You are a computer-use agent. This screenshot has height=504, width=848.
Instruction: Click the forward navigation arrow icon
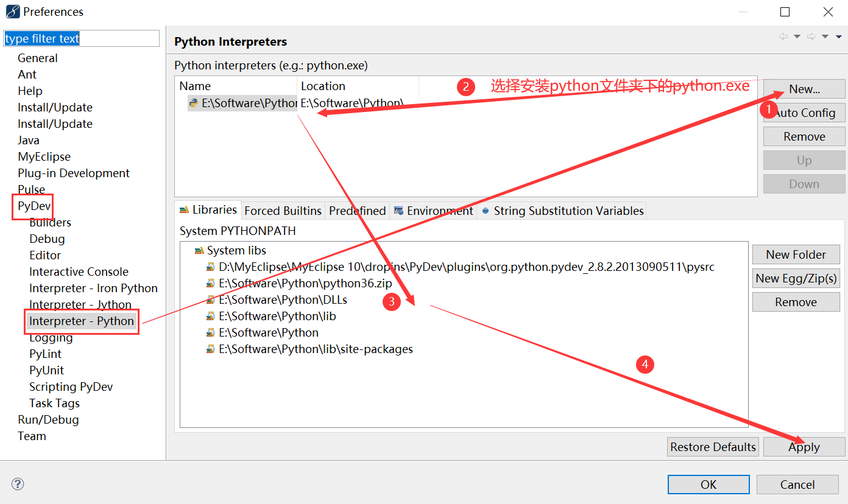[811, 37]
